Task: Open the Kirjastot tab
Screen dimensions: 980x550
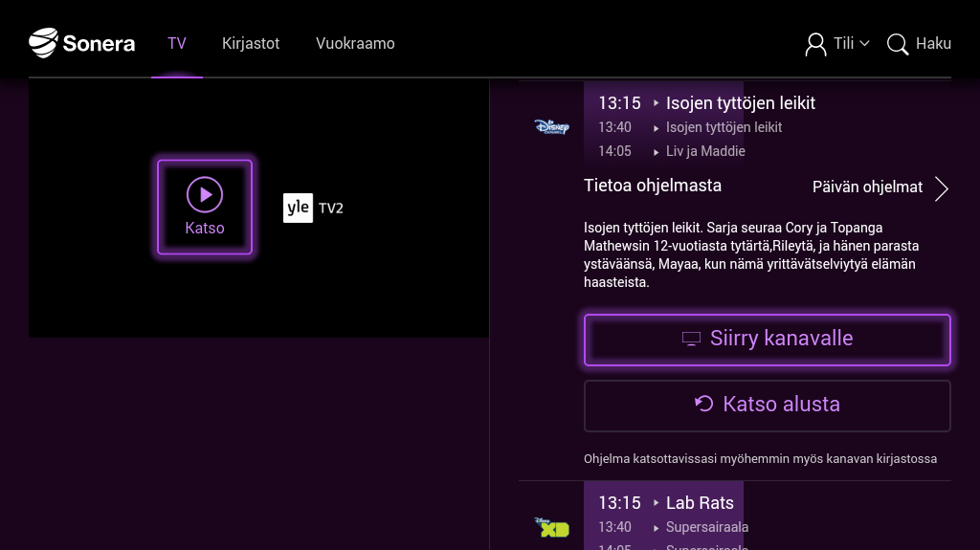Action: pos(251,44)
